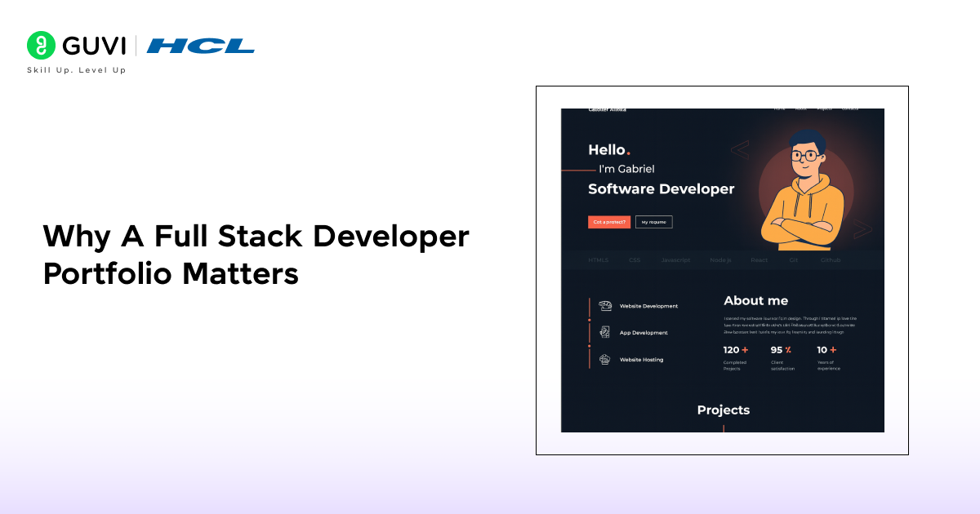
Task: Click the 'About me' heading
Action: click(x=755, y=300)
